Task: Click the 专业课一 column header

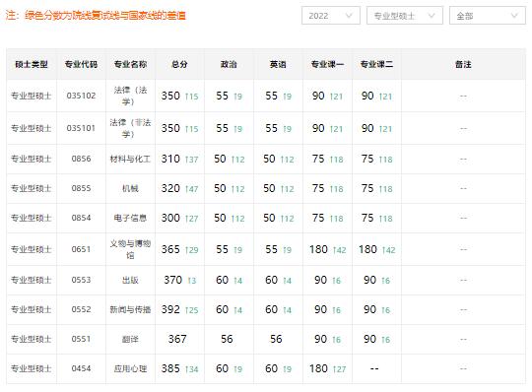Action: point(327,64)
